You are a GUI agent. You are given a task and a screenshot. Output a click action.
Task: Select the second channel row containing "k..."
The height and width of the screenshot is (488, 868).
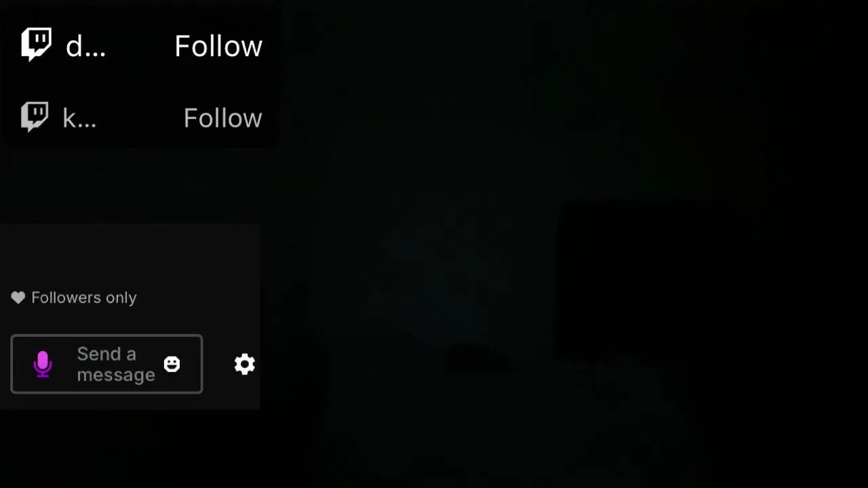(138, 117)
